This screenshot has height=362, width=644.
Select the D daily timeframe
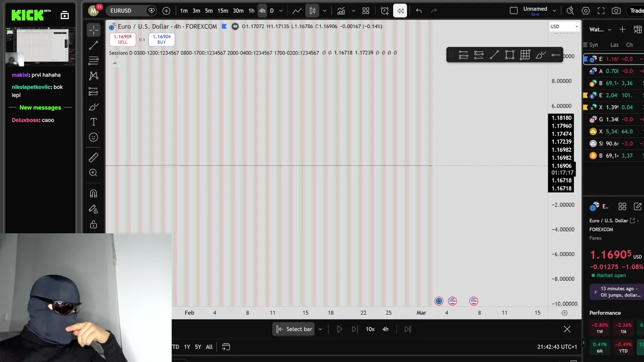[x=272, y=11]
